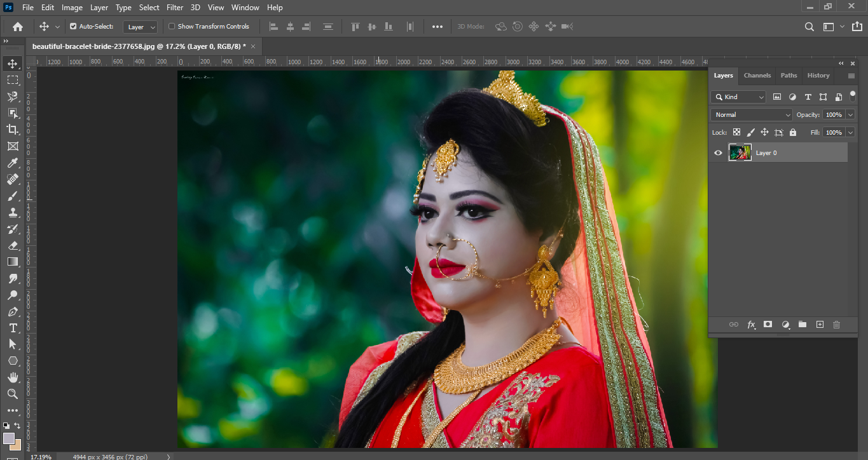Select the Eraser tool

[13, 245]
